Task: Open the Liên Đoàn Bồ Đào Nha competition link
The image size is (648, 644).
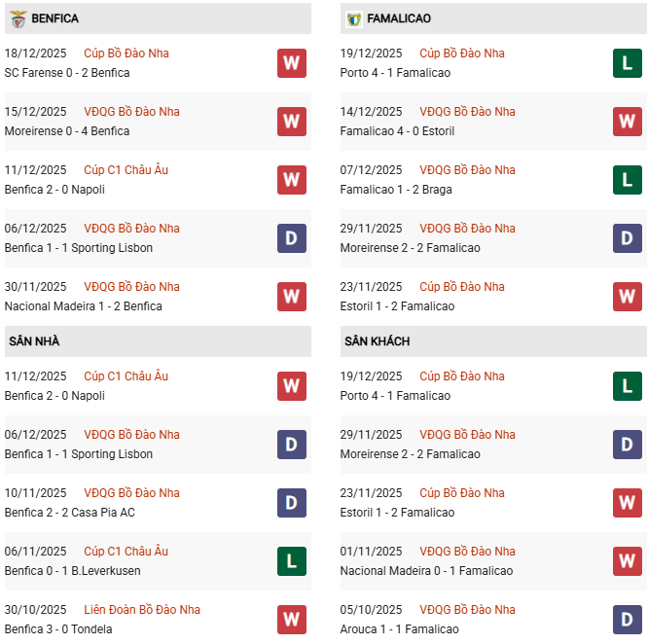Action: 142,610
